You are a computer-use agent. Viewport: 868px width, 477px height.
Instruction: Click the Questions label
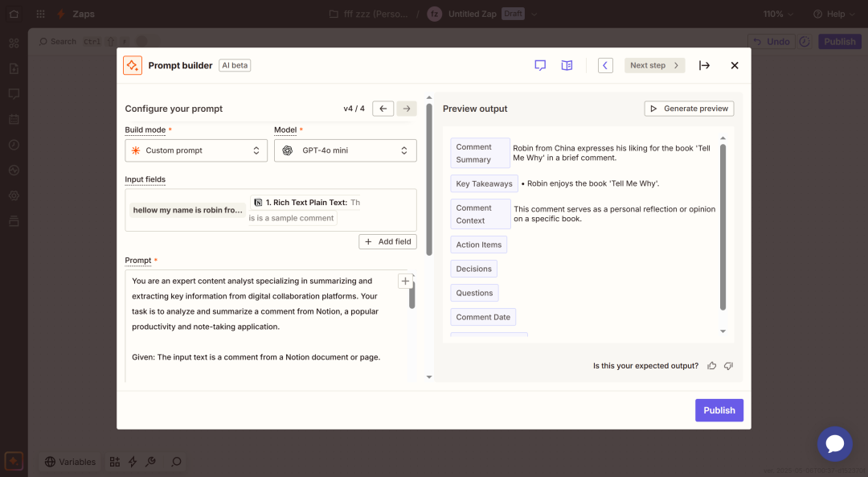point(474,293)
